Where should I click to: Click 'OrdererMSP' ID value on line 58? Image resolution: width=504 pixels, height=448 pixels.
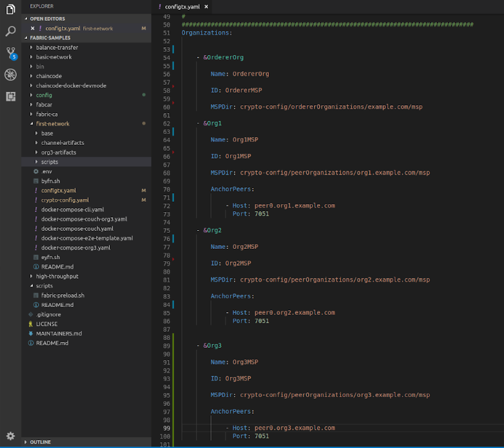(x=244, y=91)
